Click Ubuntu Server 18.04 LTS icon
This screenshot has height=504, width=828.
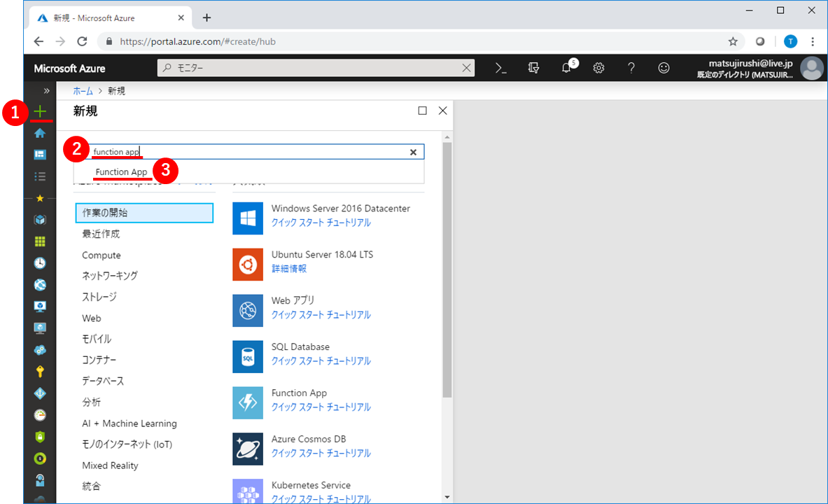(x=248, y=264)
